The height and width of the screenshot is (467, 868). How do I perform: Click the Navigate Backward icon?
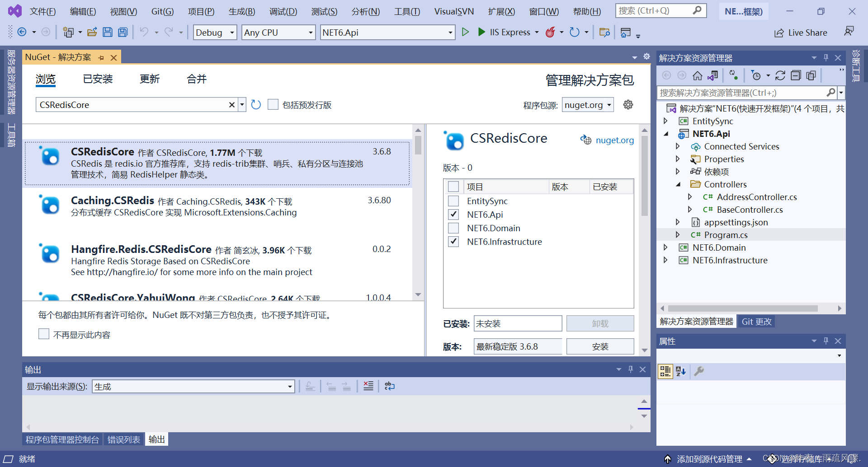tap(22, 32)
